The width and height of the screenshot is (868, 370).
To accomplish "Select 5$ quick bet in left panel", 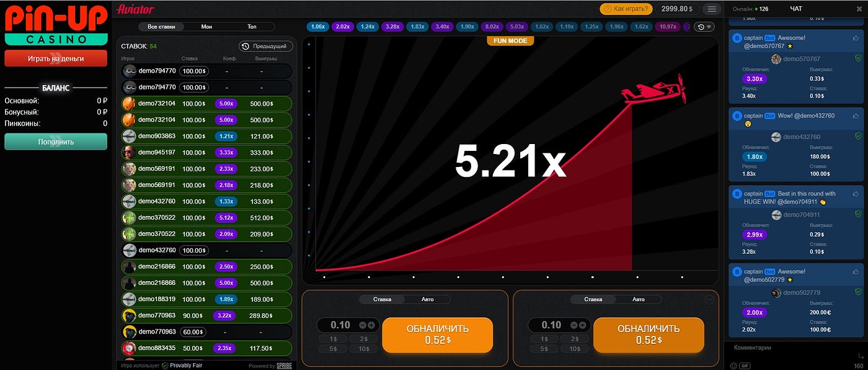I will (332, 348).
